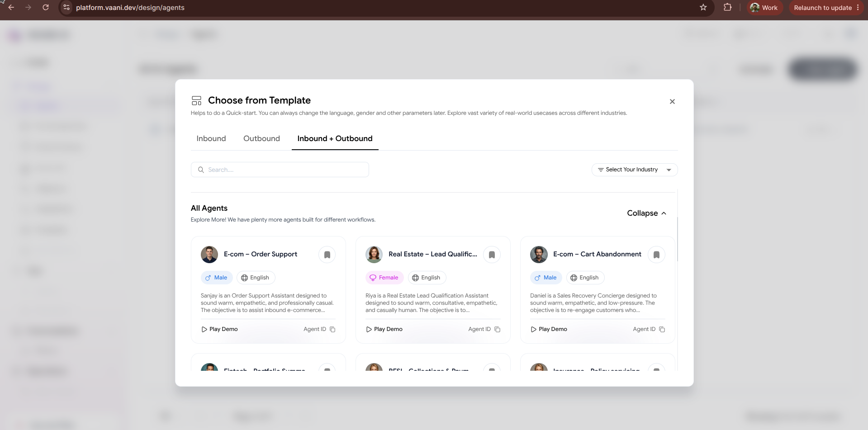Click the site info icon in address bar
Viewport: 868px width, 430px height.
pos(66,7)
